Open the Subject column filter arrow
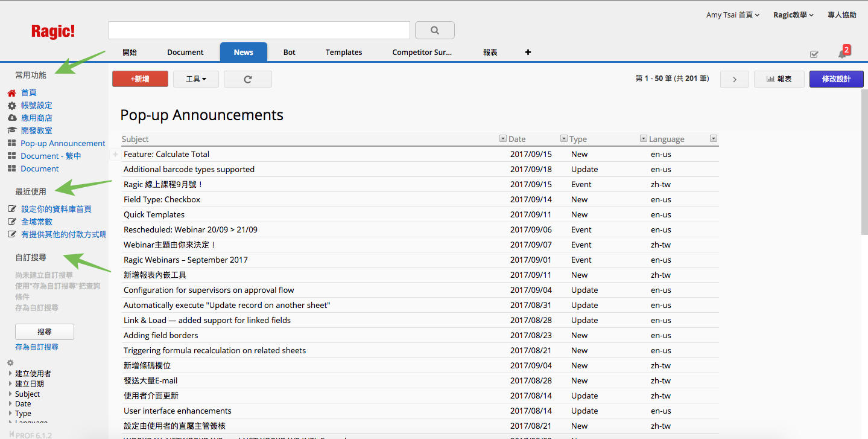Screen dimensions: 868x439 503,139
